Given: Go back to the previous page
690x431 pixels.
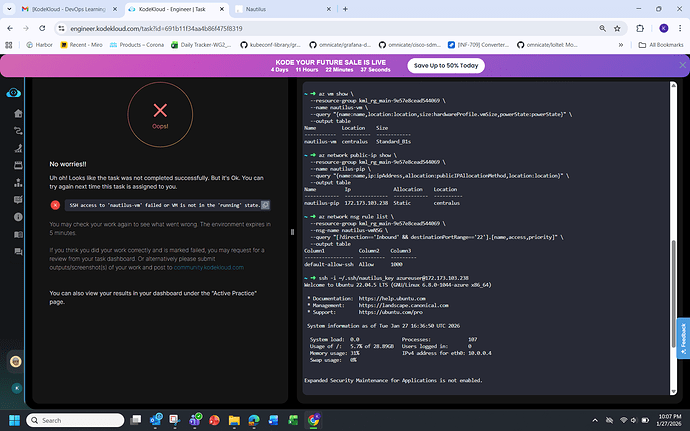Looking at the screenshot, I should pos(10,28).
